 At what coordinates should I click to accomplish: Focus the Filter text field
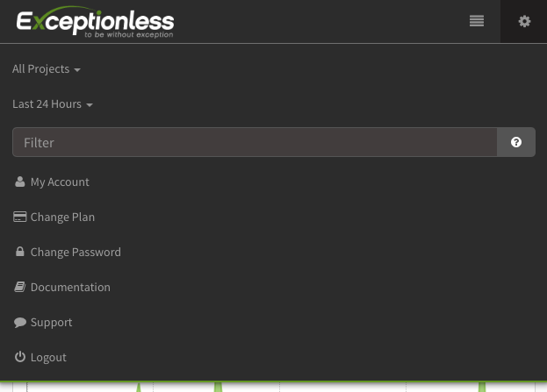(x=255, y=142)
